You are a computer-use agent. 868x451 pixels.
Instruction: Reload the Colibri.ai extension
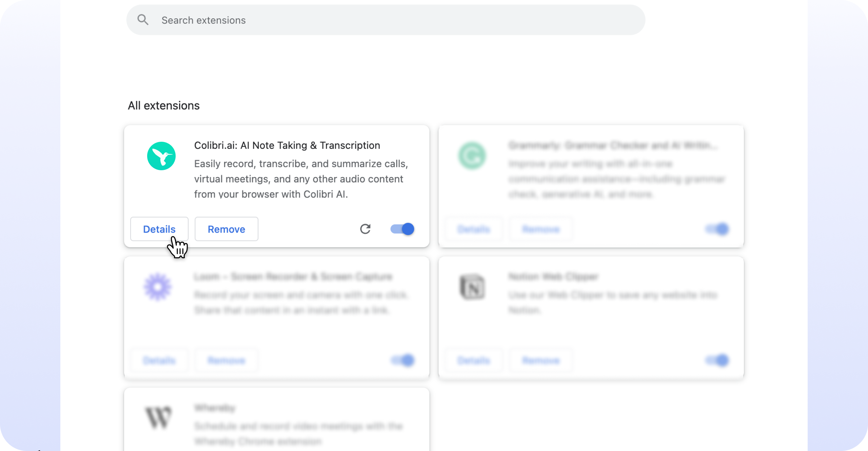pyautogui.click(x=365, y=229)
